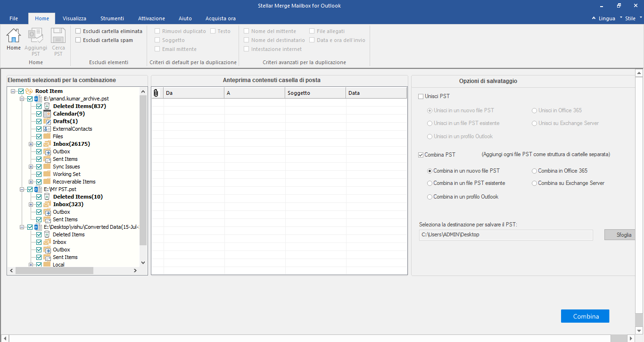Uncheck the Combina PST option
Image resolution: width=644 pixels, height=342 pixels.
[x=421, y=155]
